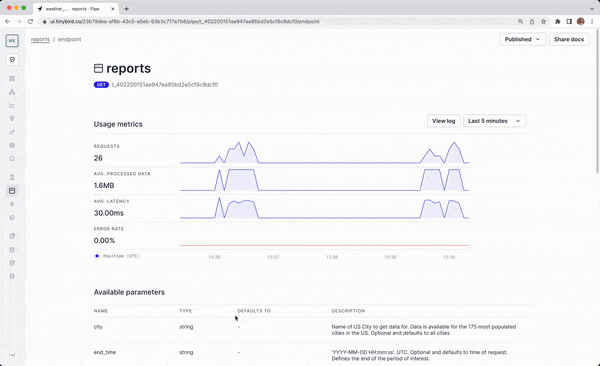Reload the page with the refresh icon
Viewport: 600px width, 366px height.
(30, 21)
